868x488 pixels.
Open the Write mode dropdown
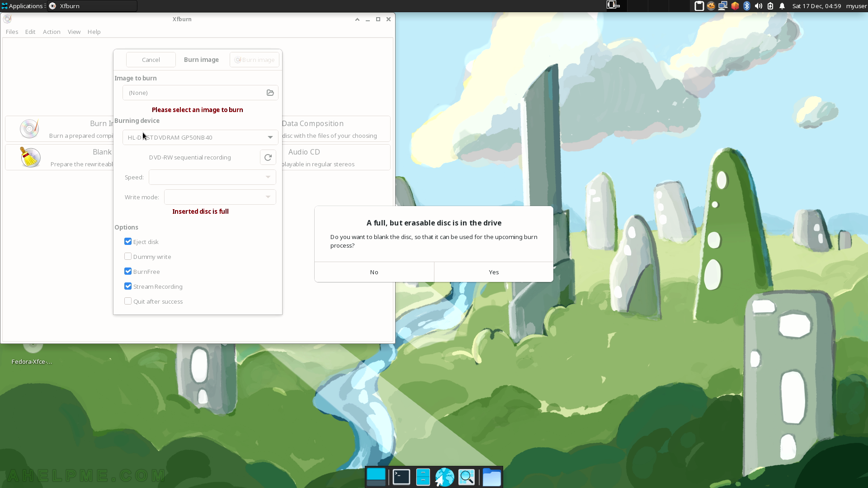(x=220, y=197)
